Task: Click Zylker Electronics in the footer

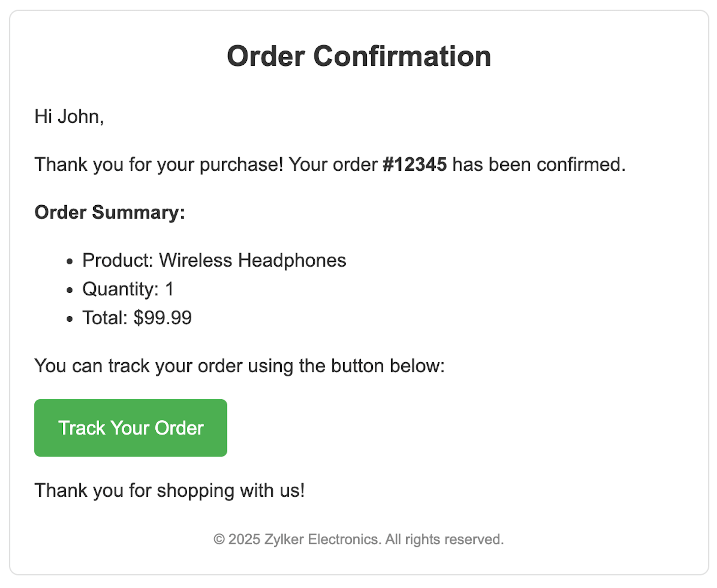Action: [x=321, y=540]
